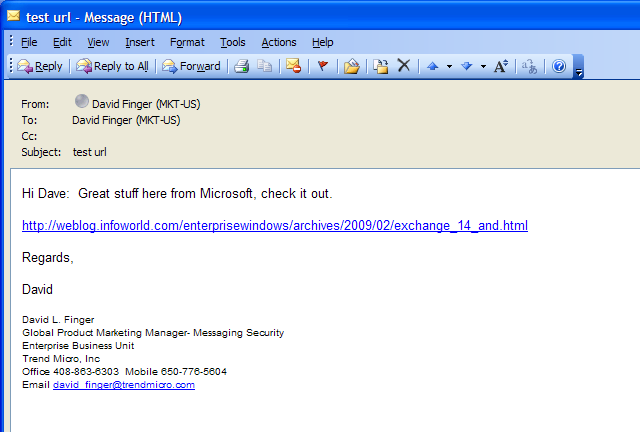
Task: Mark message as junk mail icon
Action: pos(293,66)
